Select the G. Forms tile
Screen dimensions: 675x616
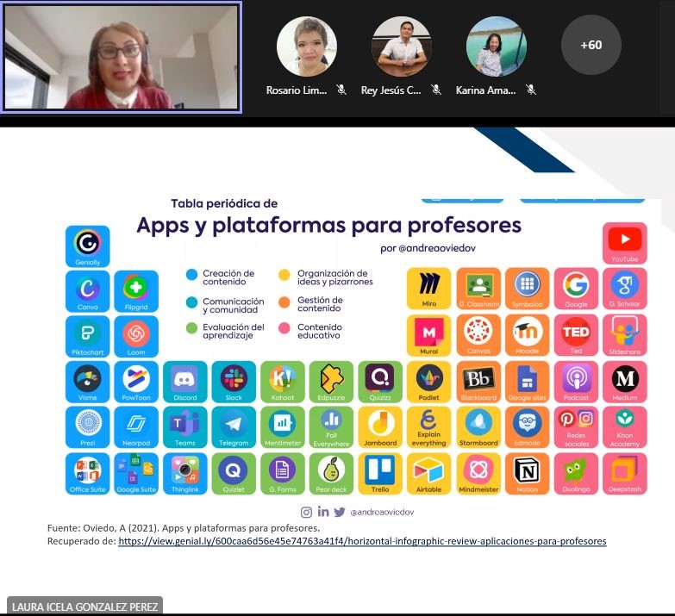(x=283, y=474)
